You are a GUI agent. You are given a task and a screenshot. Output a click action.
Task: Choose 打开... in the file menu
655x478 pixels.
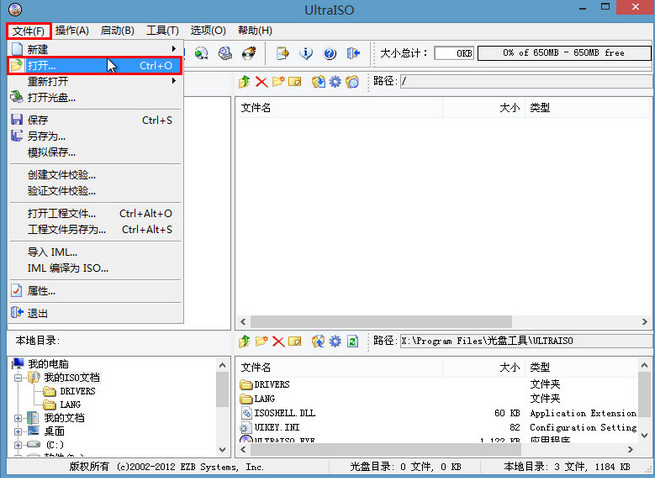95,66
